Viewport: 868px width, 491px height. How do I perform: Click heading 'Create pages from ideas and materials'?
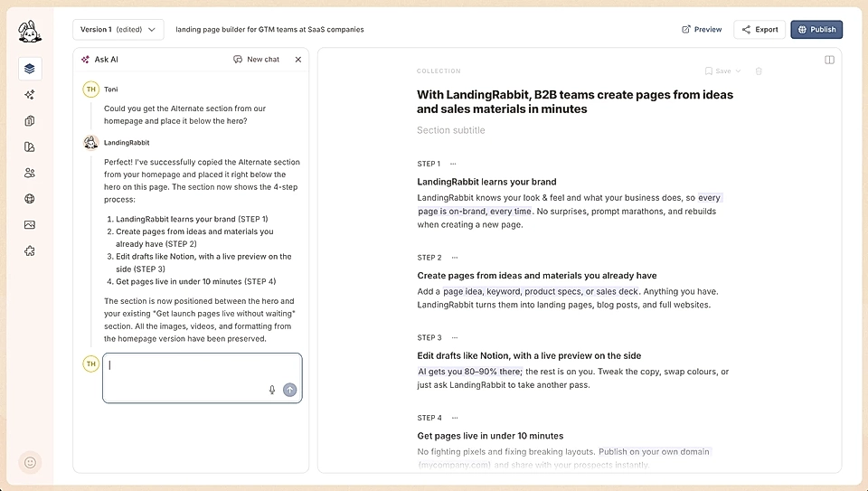coord(537,275)
